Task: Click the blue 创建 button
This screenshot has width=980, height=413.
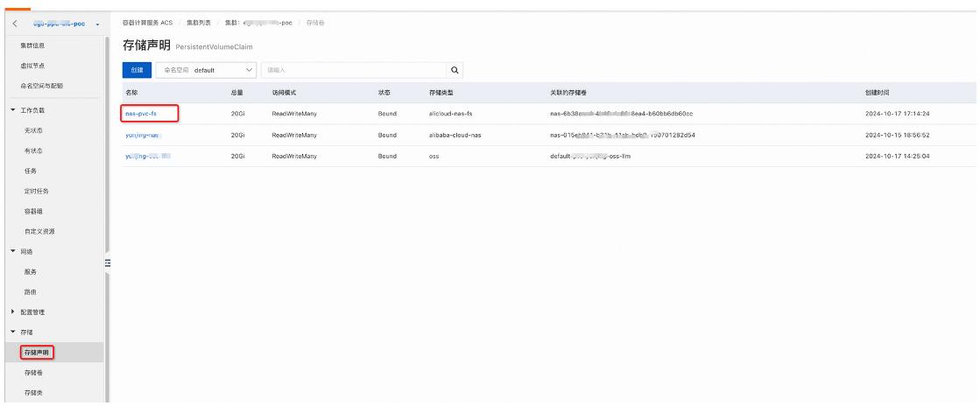Action: pos(137,70)
